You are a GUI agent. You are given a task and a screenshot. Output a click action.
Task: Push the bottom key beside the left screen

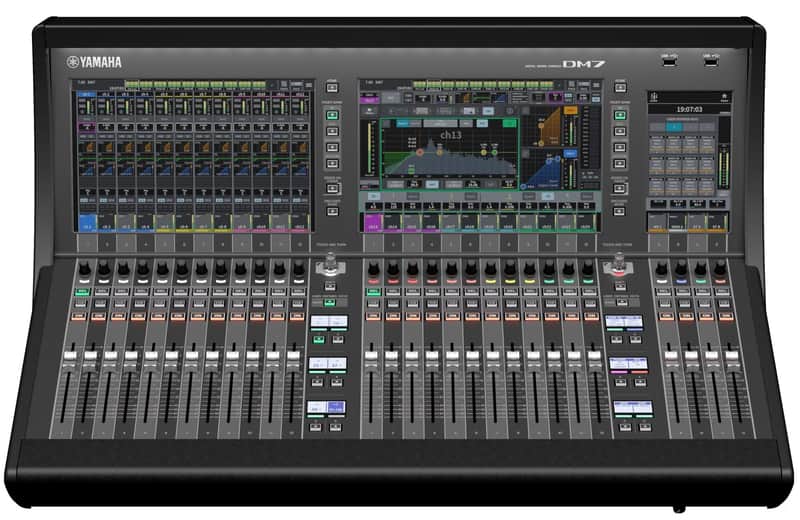pyautogui.click(x=333, y=211)
